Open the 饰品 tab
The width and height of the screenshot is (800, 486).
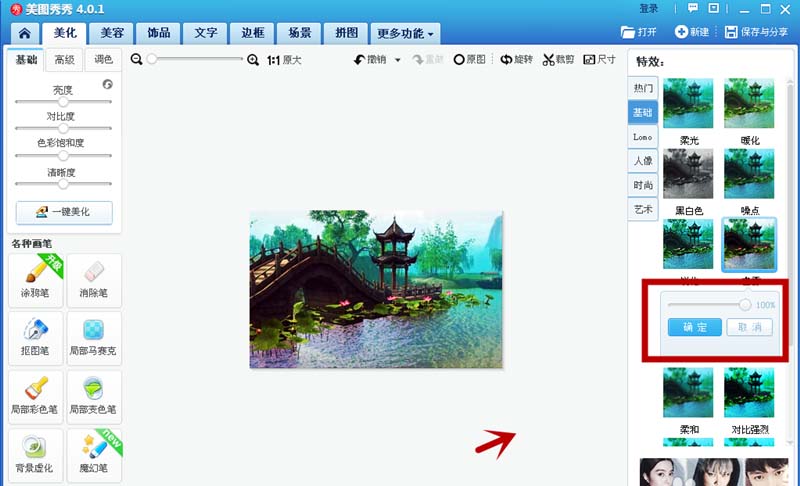(159, 33)
